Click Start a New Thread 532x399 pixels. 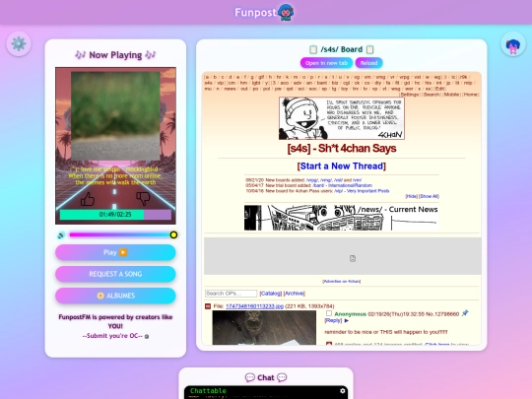[341, 166]
